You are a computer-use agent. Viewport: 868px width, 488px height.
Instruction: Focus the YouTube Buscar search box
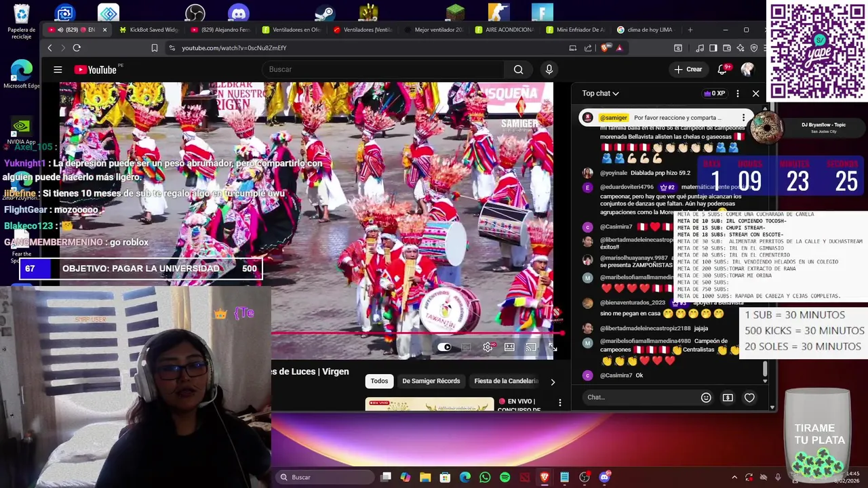click(383, 69)
